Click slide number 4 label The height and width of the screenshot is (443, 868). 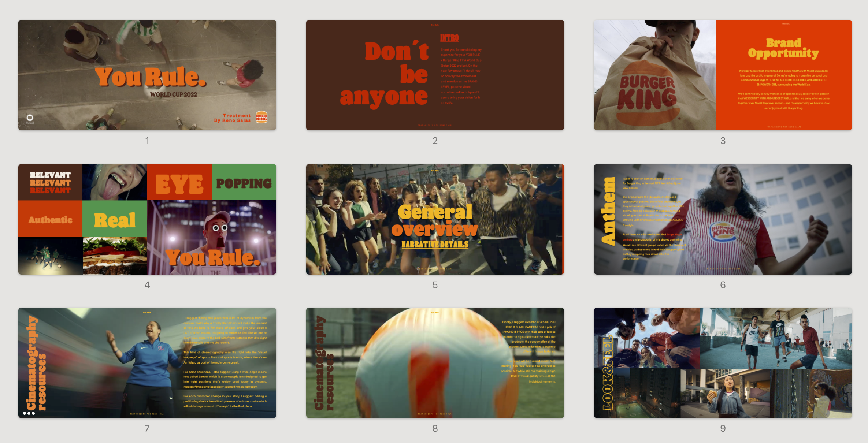[x=147, y=285]
